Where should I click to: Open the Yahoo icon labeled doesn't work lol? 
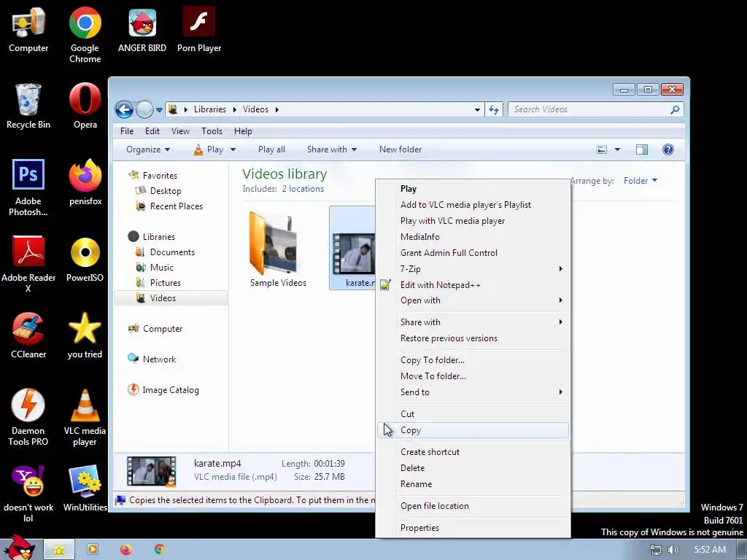click(x=28, y=494)
